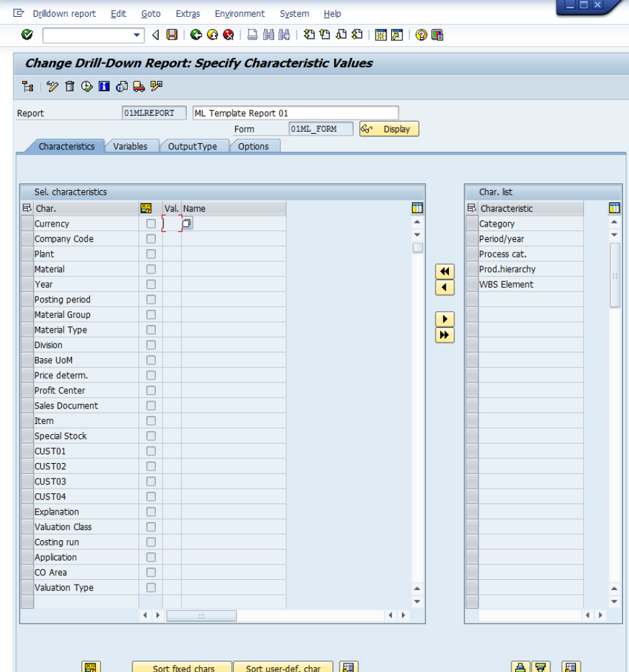Tick the checkbox for Valuation Class
The image size is (629, 672).
click(x=151, y=527)
